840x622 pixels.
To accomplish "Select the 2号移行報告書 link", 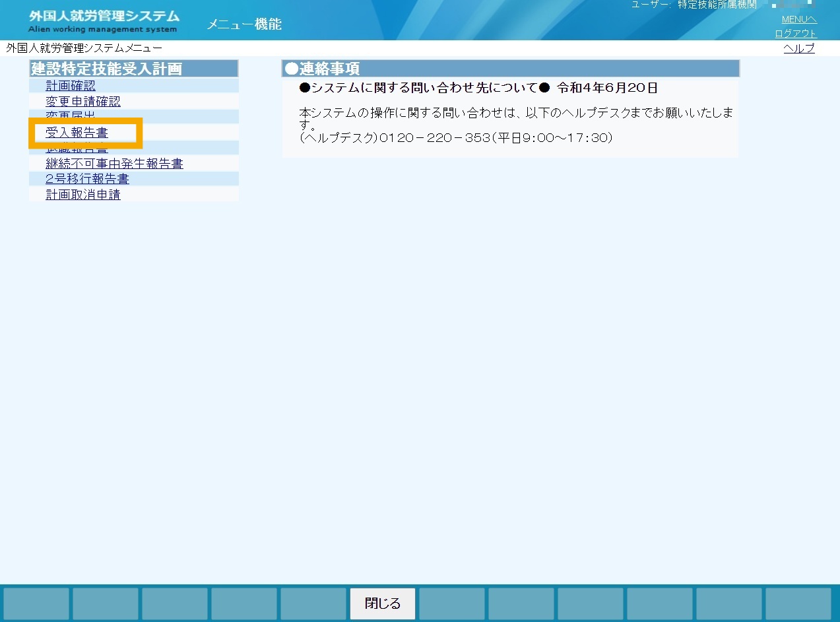I will pos(87,179).
